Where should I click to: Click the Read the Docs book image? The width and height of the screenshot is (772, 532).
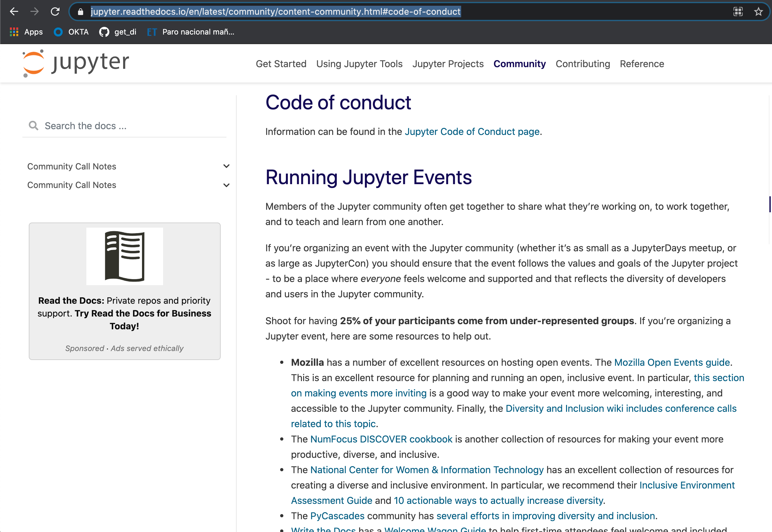tap(125, 256)
